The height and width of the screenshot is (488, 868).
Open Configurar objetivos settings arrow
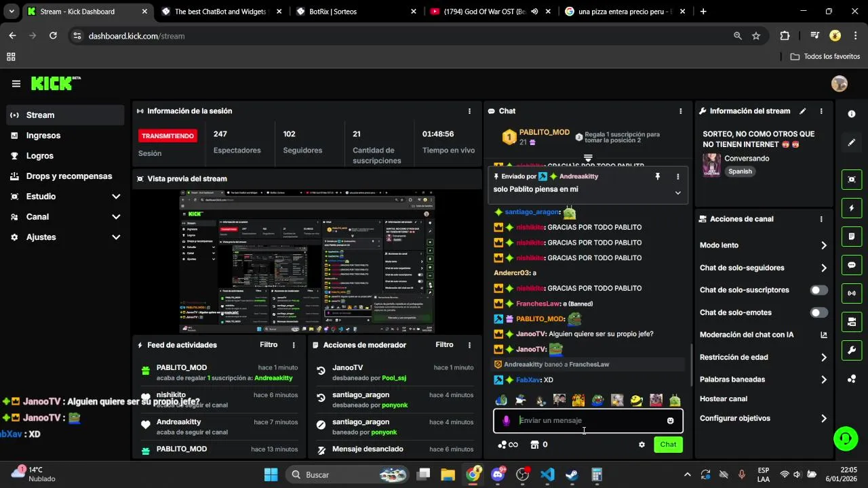[824, 418]
